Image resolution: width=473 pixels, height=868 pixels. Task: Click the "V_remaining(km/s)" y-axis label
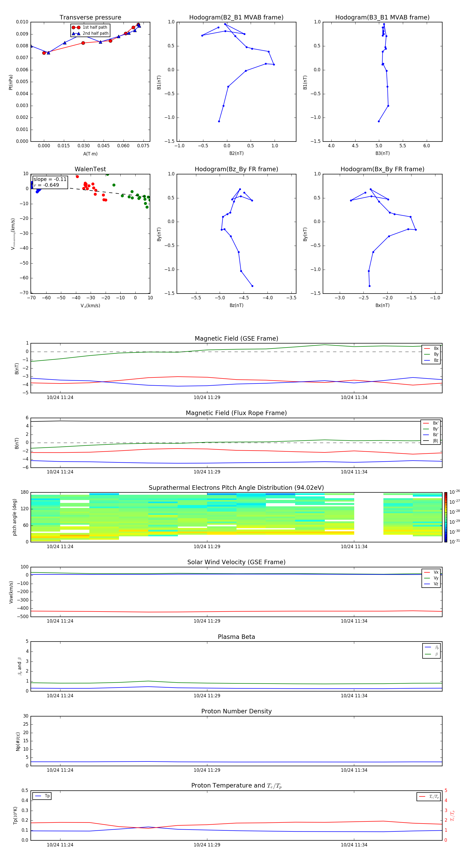(13, 234)
